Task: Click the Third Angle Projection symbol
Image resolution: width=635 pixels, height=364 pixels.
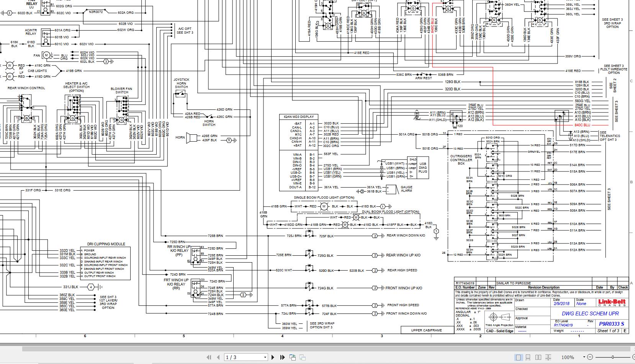Action: tap(500, 317)
